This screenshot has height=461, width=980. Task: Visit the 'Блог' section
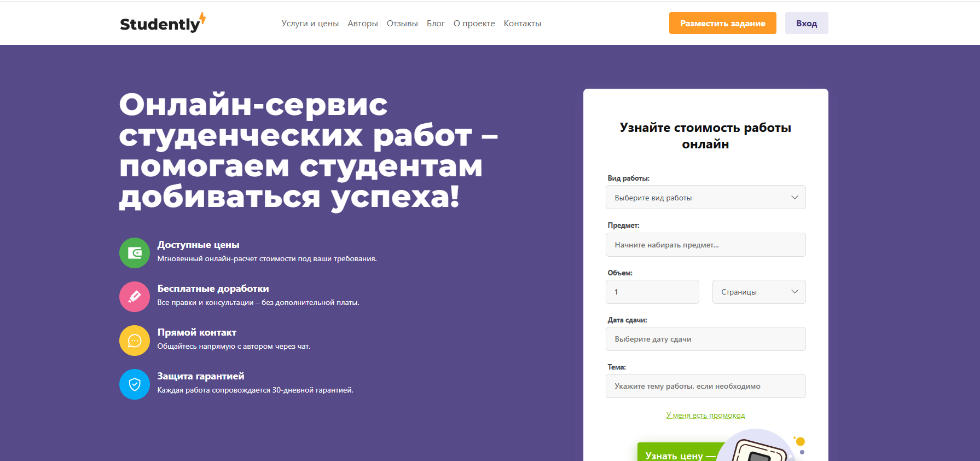pyautogui.click(x=436, y=24)
